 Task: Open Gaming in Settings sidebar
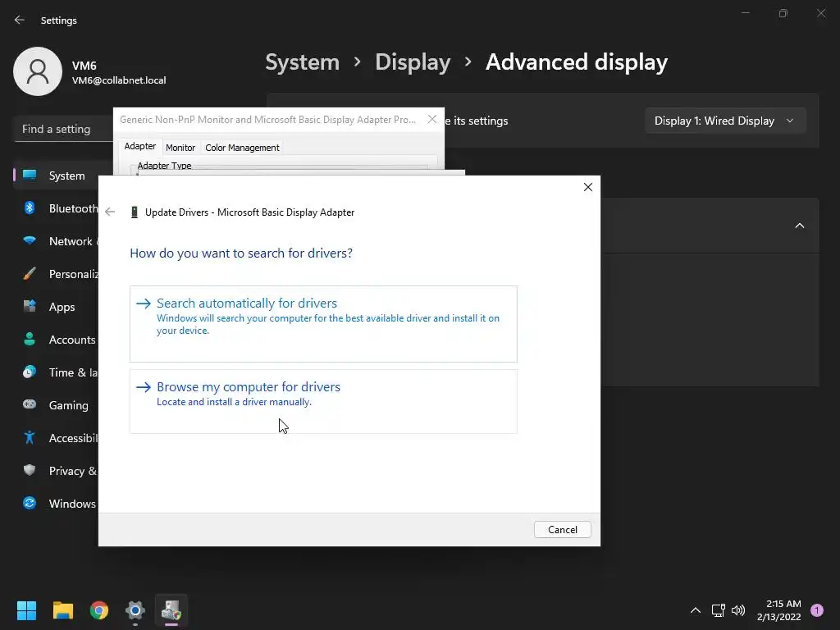point(57,405)
